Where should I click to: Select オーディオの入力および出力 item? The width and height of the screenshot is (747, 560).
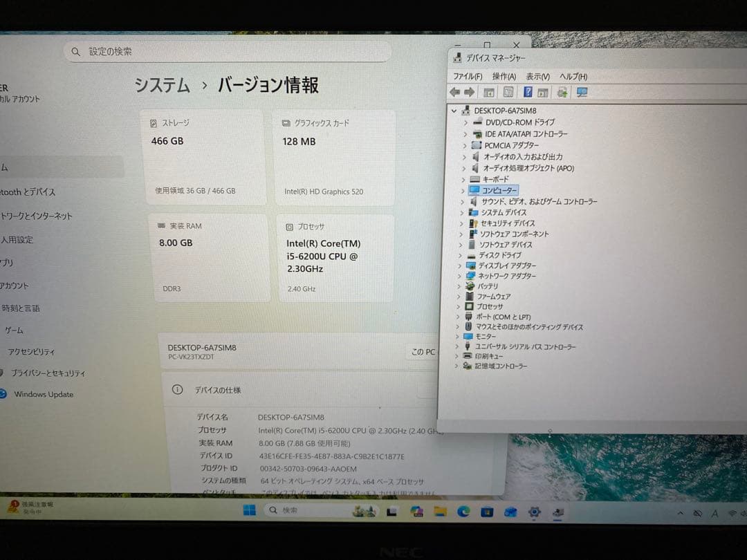[x=523, y=157]
